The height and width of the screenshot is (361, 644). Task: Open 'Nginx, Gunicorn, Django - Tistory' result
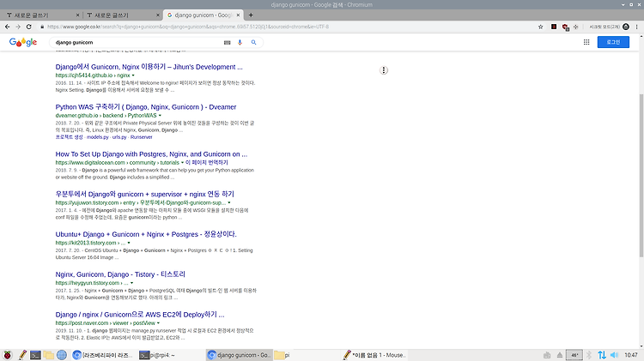click(x=120, y=274)
